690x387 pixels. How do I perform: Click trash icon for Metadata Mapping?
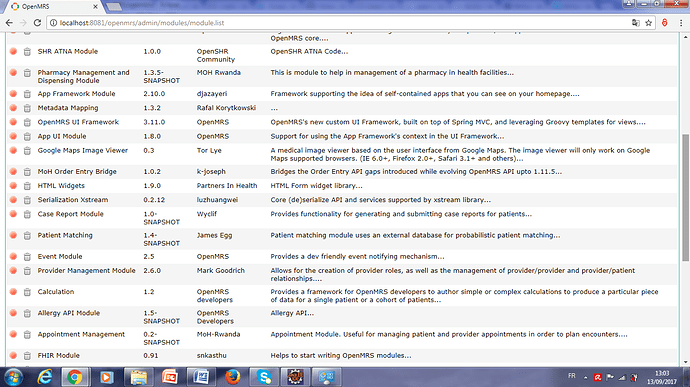pyautogui.click(x=27, y=108)
